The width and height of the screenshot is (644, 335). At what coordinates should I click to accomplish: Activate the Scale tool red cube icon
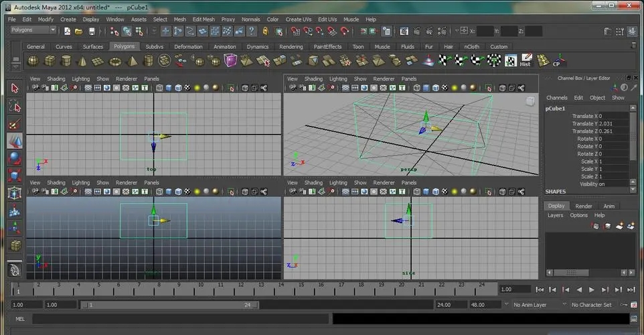point(15,176)
